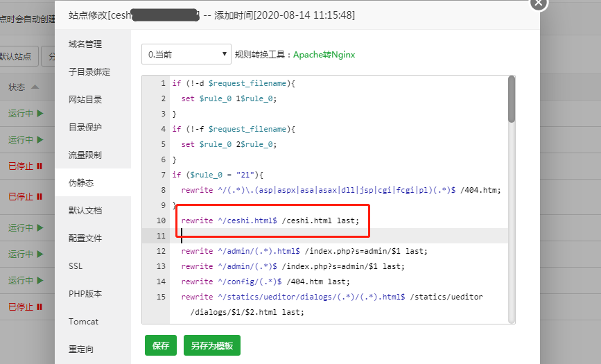Screen dimensions: 601x364
Task: Click line 5 set $rule_0 2 statement
Action: tap(229, 145)
